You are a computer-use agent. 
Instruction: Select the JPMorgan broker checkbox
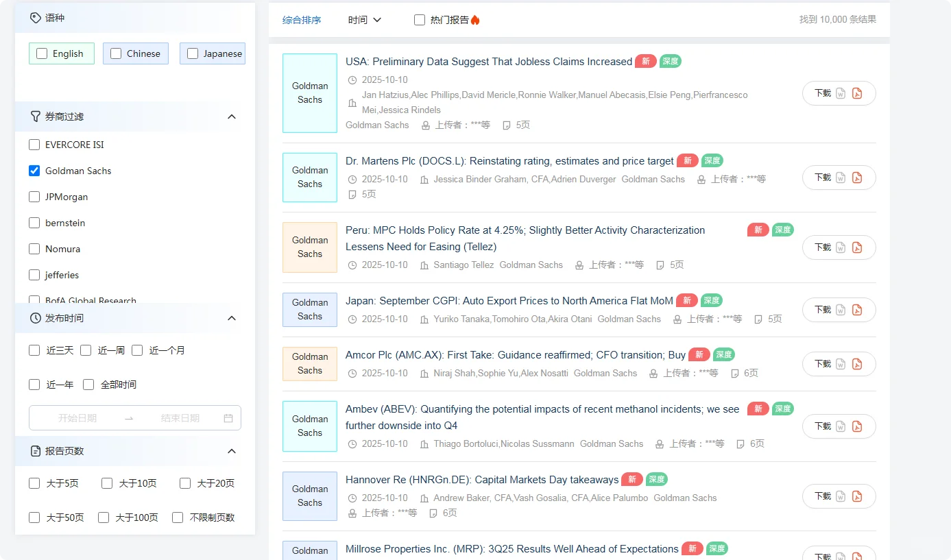coord(34,197)
